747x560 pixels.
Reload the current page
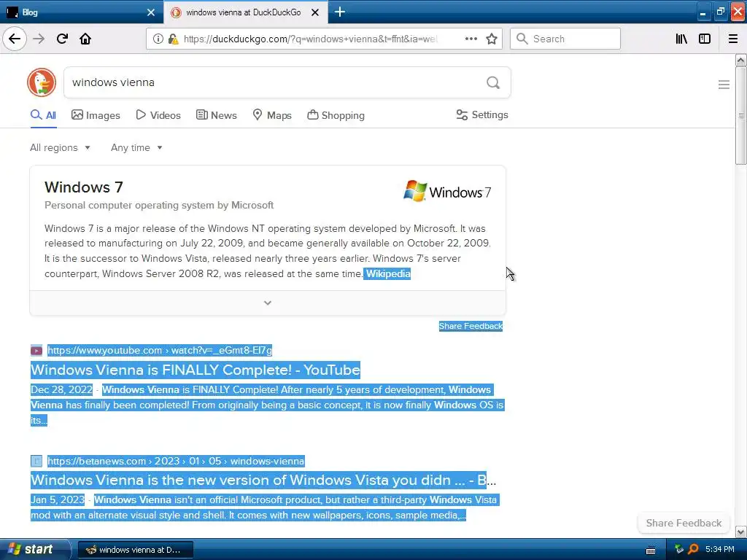62,39
